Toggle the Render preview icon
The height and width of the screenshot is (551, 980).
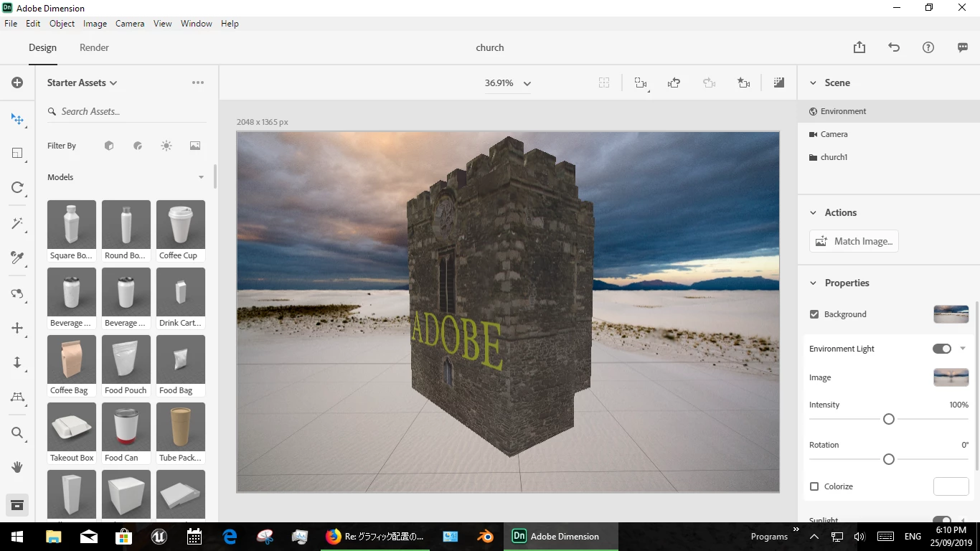pyautogui.click(x=779, y=83)
